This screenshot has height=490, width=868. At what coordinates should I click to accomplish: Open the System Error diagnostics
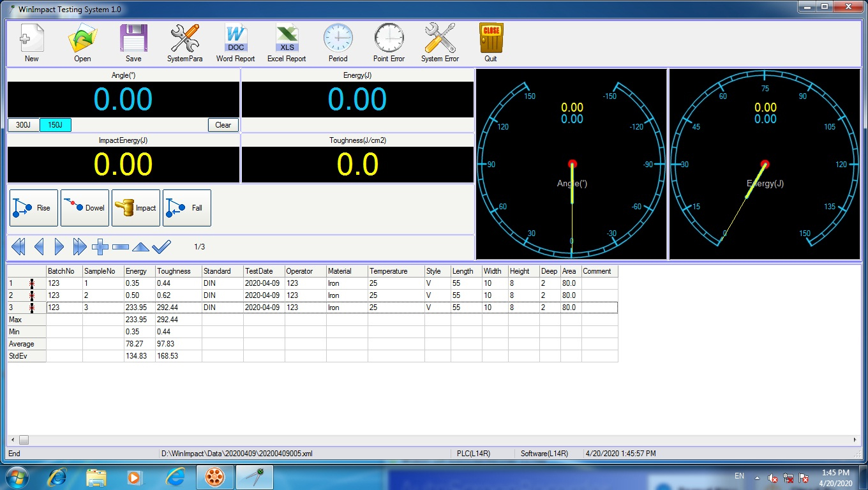(439, 42)
